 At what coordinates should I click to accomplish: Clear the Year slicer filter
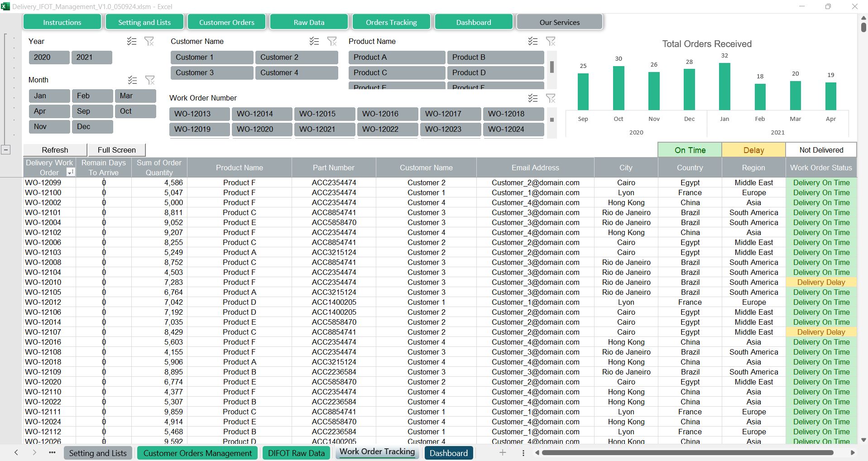[149, 41]
